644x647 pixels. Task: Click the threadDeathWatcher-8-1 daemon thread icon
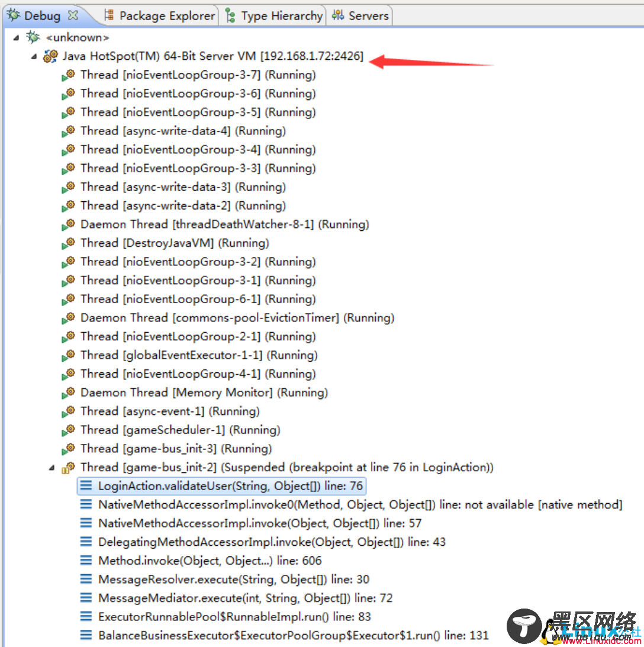click(69, 224)
